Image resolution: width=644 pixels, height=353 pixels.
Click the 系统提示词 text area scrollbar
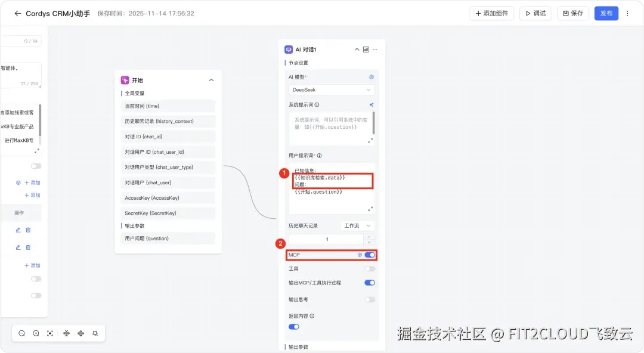click(x=373, y=122)
